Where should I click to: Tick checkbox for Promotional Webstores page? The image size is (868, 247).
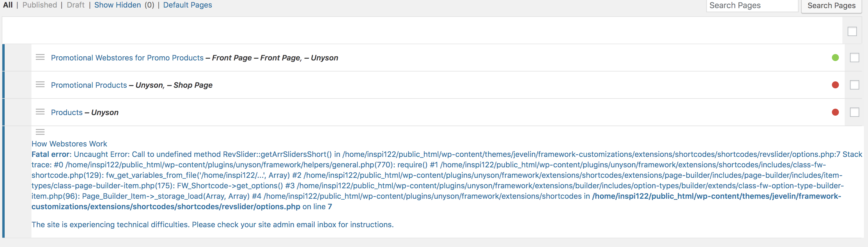[855, 58]
